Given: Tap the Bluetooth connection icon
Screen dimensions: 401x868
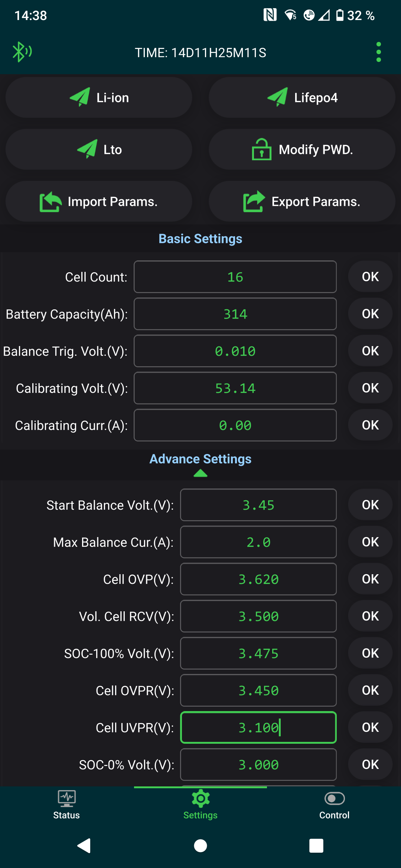Looking at the screenshot, I should [22, 52].
